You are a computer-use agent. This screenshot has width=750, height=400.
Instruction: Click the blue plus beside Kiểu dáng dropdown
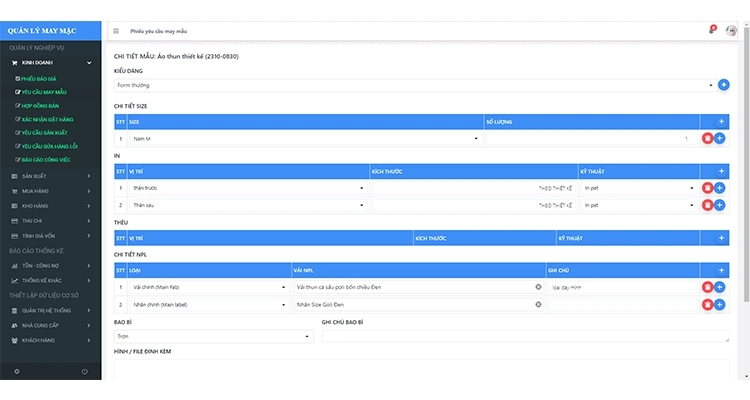click(x=724, y=85)
